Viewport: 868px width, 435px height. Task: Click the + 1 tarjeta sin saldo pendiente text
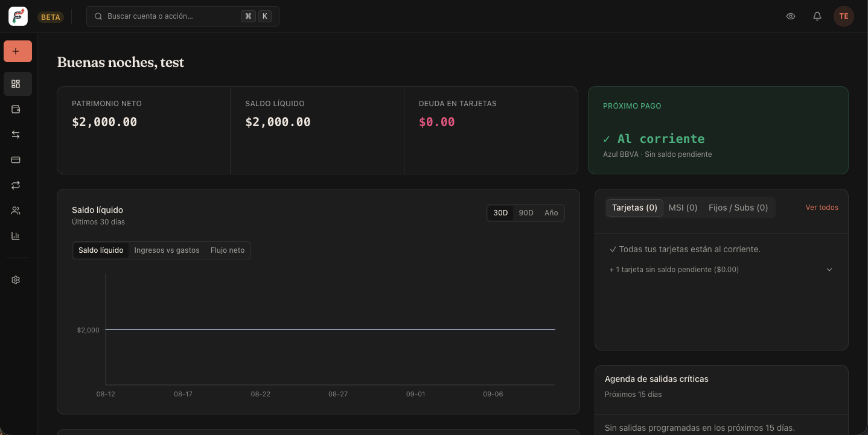coord(674,270)
